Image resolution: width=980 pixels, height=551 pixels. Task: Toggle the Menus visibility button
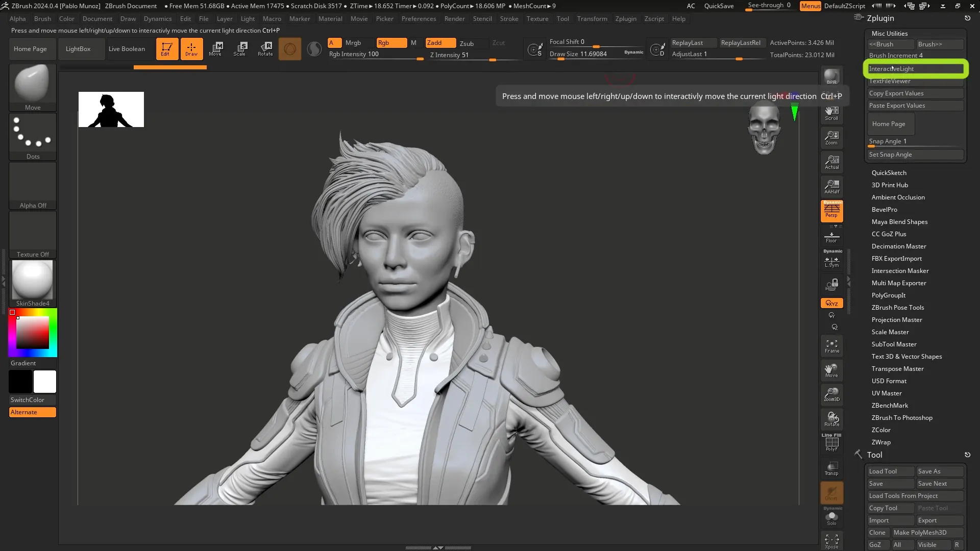811,6
